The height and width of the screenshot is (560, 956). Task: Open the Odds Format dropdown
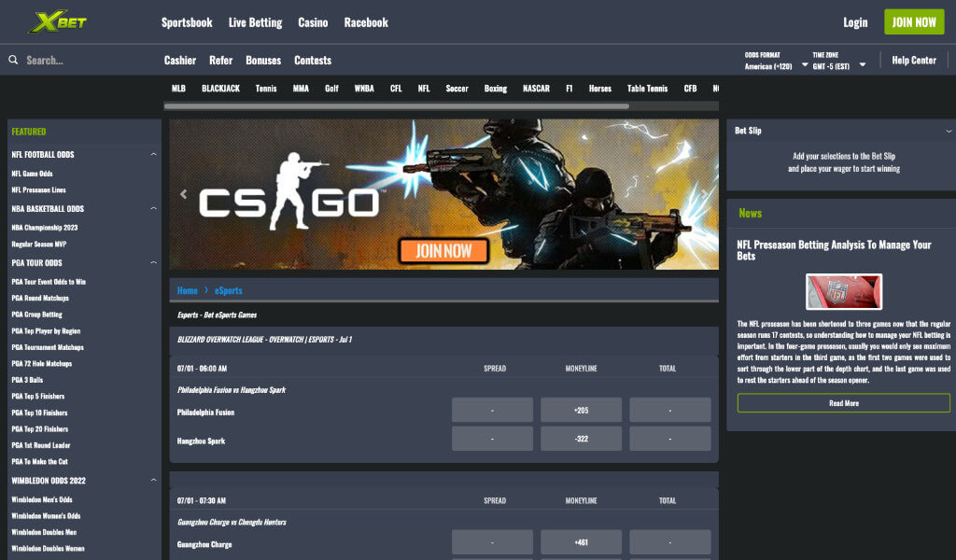click(776, 61)
